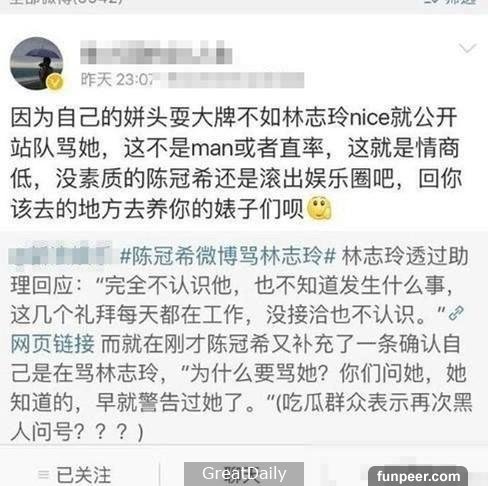Open the 网页链接 hyperlink

(53, 344)
